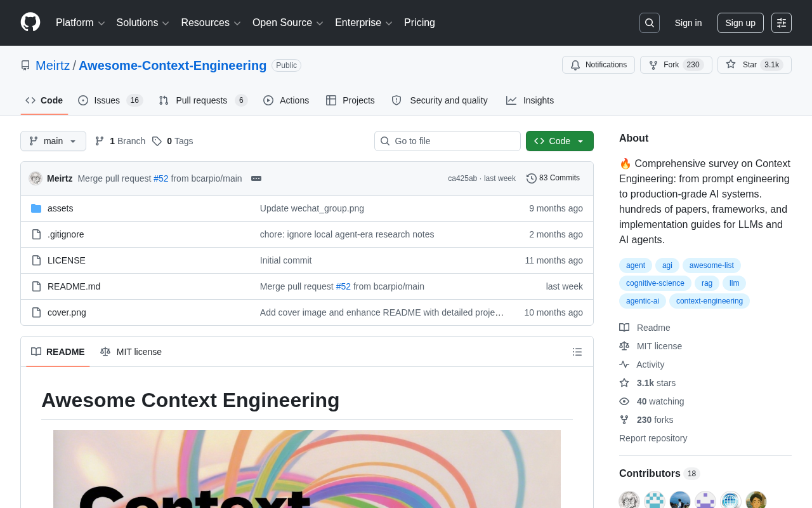This screenshot has width=812, height=508.
Task: Click Meirtz's avatar in latest commit
Action: pos(36,178)
